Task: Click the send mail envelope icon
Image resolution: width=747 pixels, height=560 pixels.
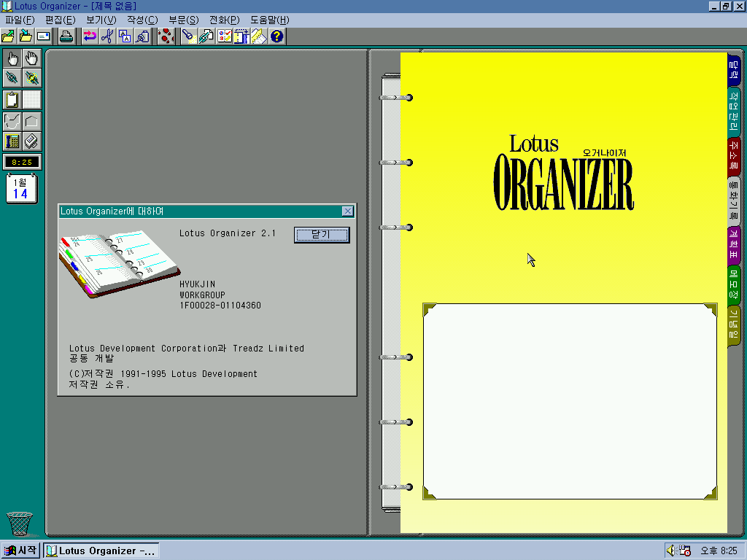Action: (43, 36)
